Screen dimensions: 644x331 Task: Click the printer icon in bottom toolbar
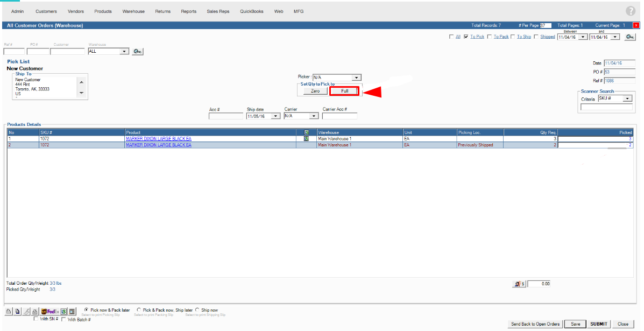click(x=34, y=311)
